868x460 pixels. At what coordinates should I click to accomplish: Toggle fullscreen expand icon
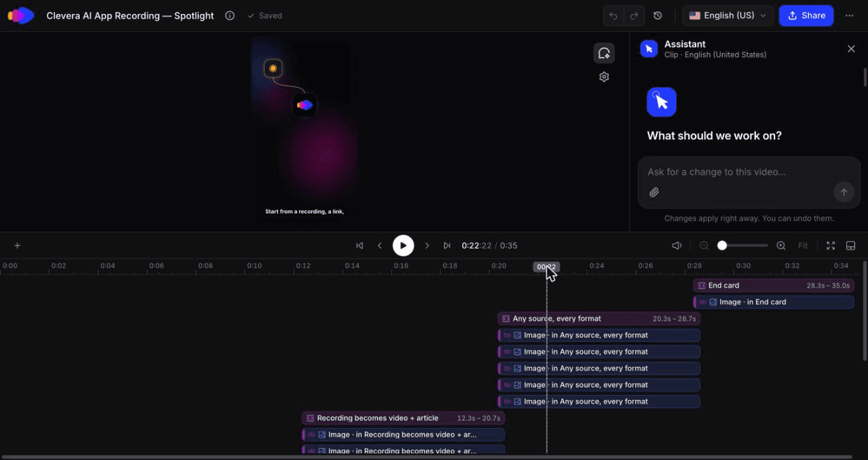(x=830, y=245)
